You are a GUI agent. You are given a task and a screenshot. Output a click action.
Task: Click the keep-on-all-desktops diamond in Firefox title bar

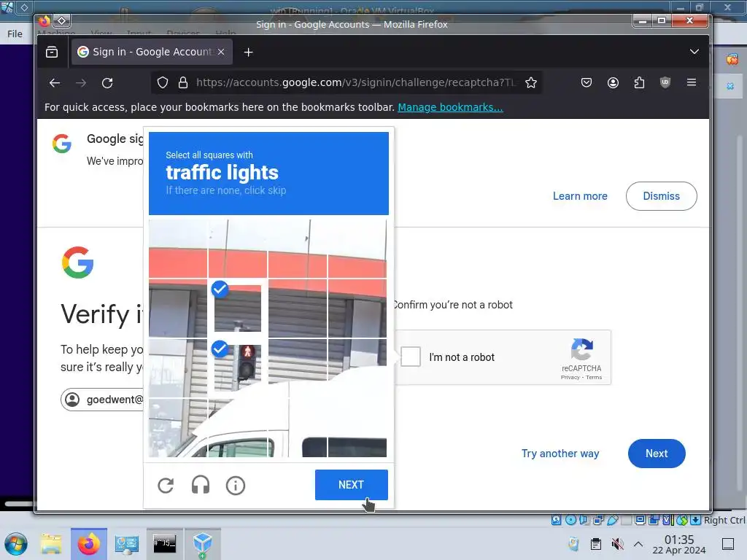coord(62,21)
